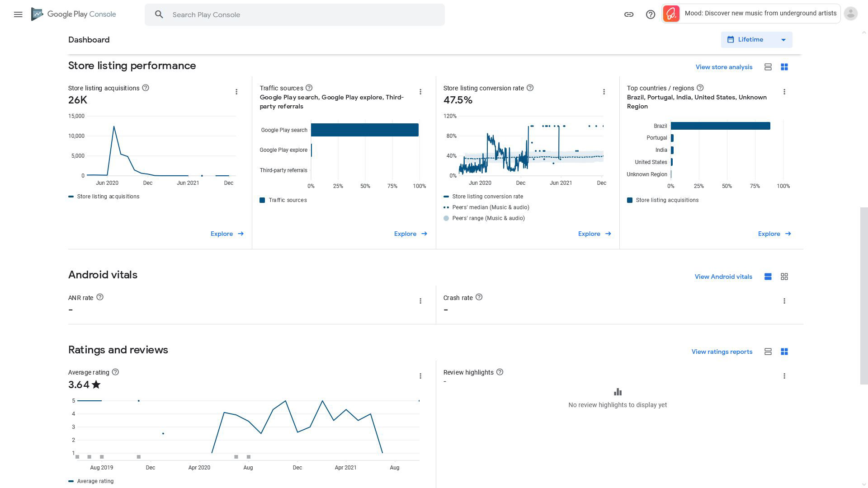Switch Android vitals to grid view
The width and height of the screenshot is (868, 488).
coord(784,277)
